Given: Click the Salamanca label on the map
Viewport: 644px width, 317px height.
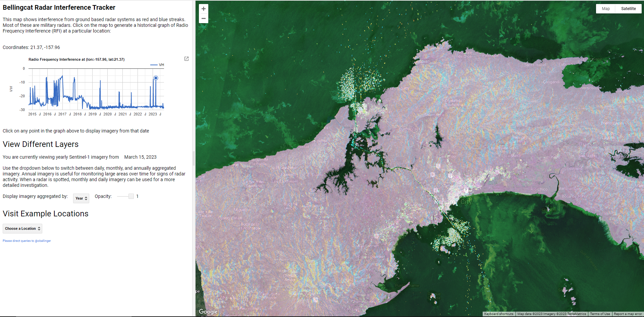Looking at the screenshot, I should 434,115.
